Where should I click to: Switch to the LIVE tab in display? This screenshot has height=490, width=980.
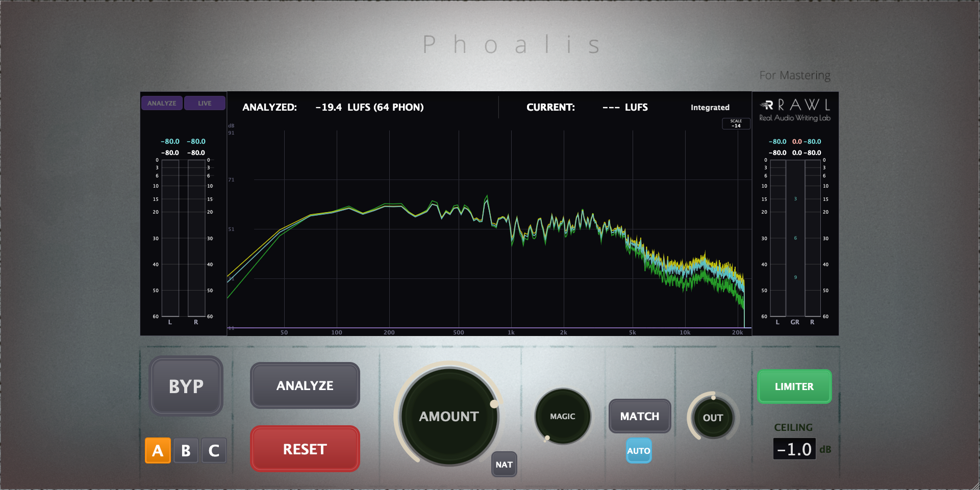[x=205, y=103]
